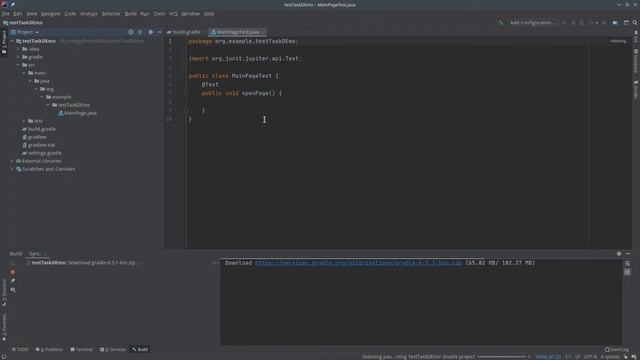Select MainPage.java in project tree

point(77,113)
